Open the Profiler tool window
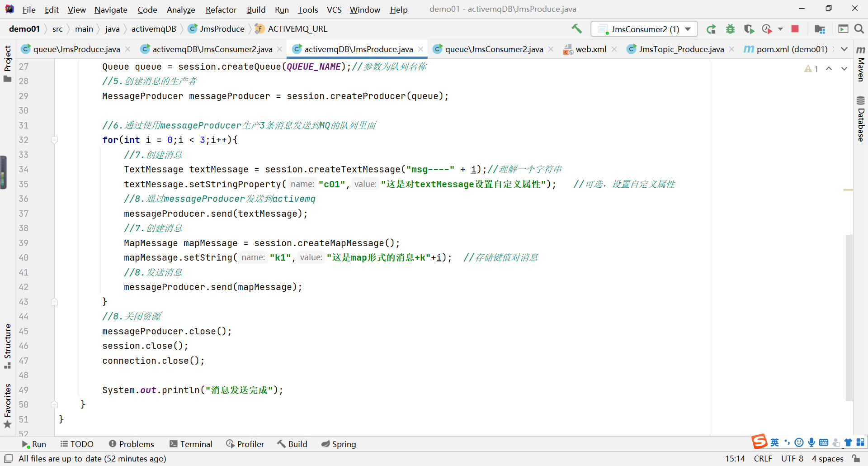The width and height of the screenshot is (868, 466). (245, 444)
